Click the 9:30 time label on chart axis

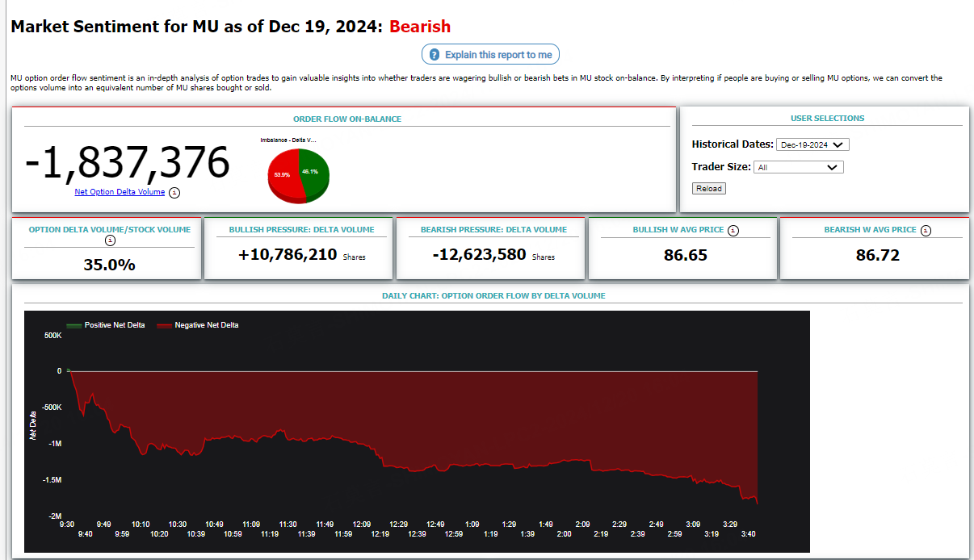tap(67, 524)
